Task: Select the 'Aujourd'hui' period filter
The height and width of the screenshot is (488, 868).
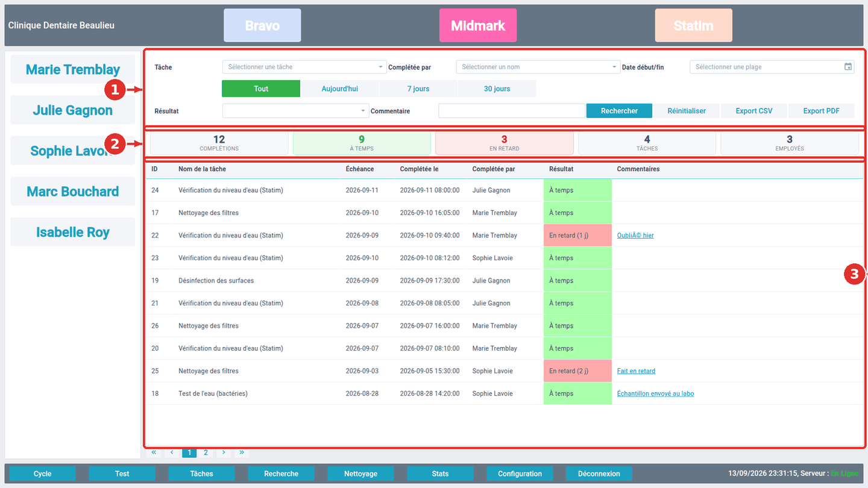Action: coord(339,89)
